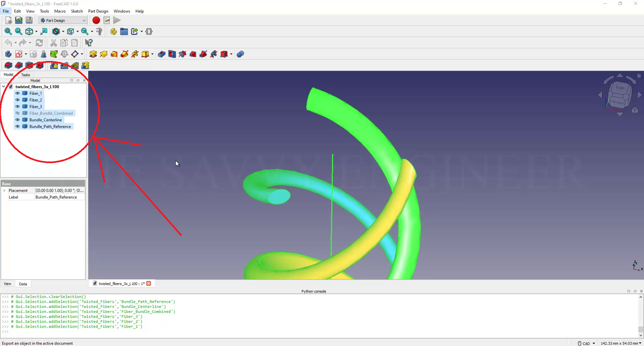Viewport: 644px width, 346px height.
Task: Toggle visibility of Bundle_Centerline
Action: 17,120
